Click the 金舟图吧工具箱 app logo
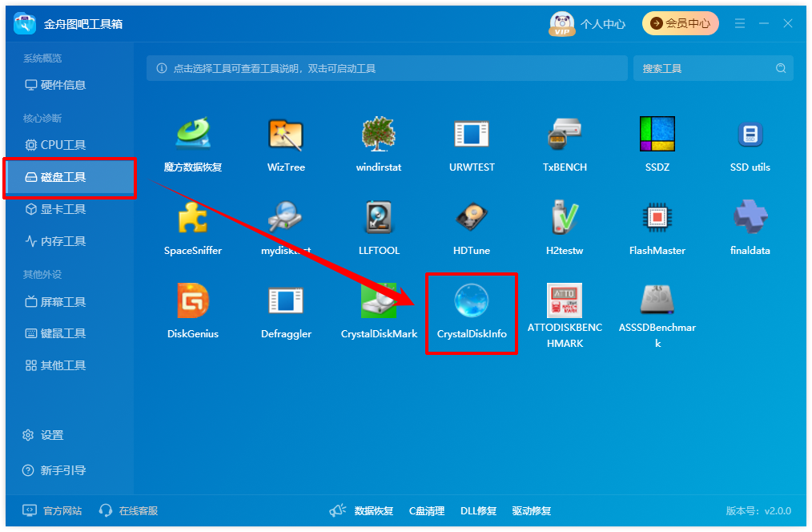Viewport: 812px width, 532px height. (x=25, y=24)
